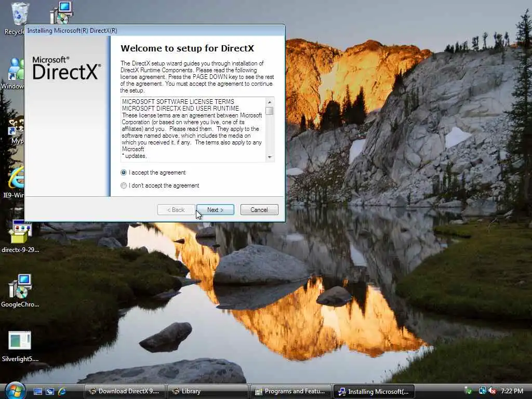Click the 7:22 PM clock

click(x=512, y=391)
